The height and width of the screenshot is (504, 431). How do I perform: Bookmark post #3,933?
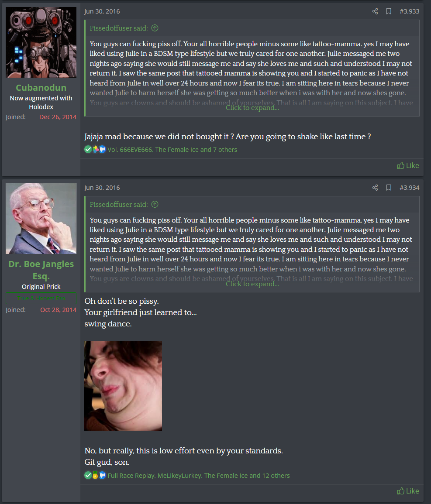pyautogui.click(x=389, y=12)
